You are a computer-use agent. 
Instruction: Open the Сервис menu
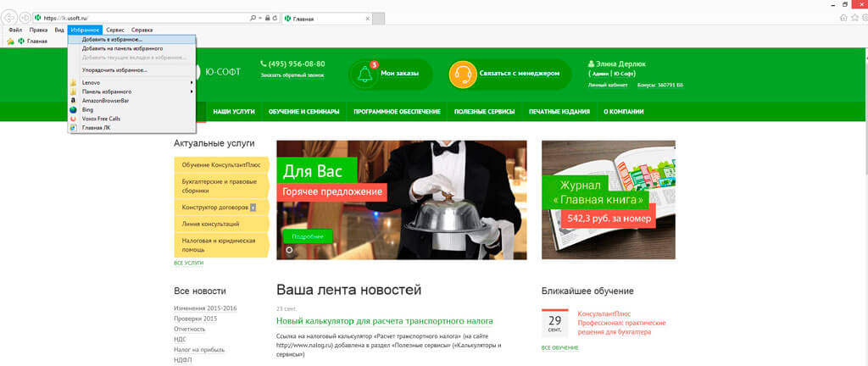click(117, 30)
